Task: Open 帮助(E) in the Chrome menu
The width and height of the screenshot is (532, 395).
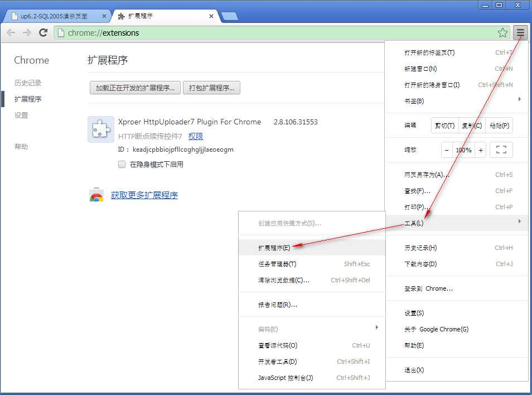Action: tap(457, 345)
